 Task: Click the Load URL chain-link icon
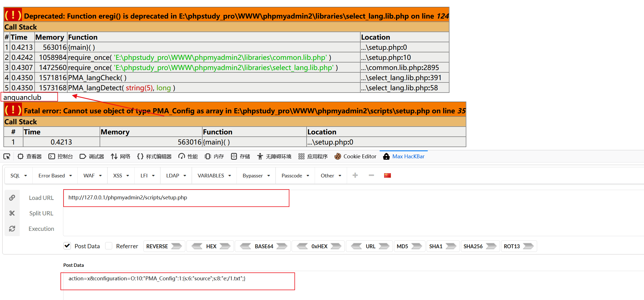(x=12, y=198)
